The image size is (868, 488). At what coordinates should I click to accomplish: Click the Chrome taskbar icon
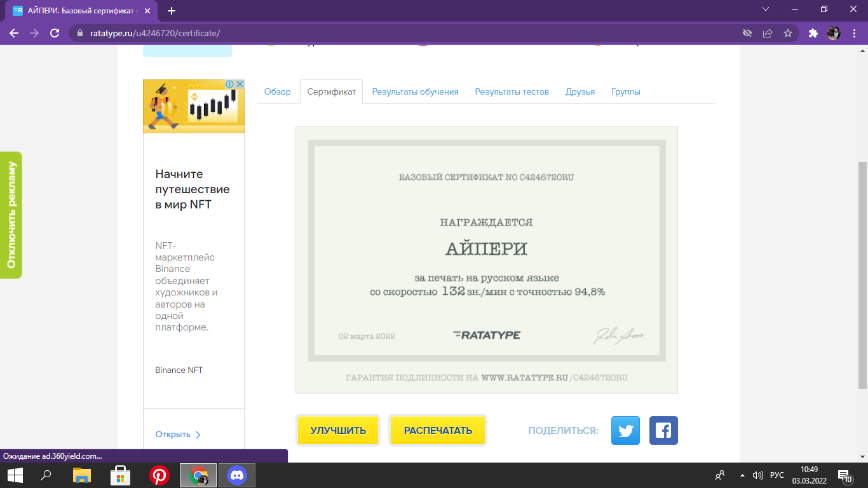[x=198, y=475]
